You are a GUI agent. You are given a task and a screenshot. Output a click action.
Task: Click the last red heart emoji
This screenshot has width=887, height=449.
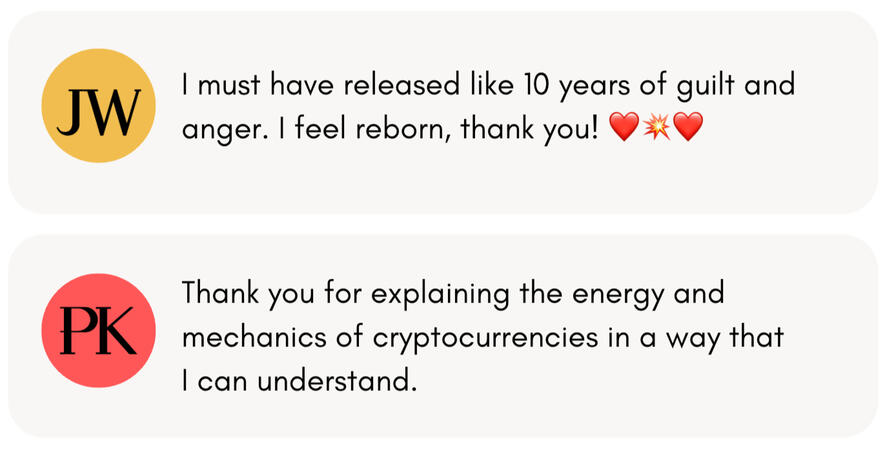coord(688,127)
